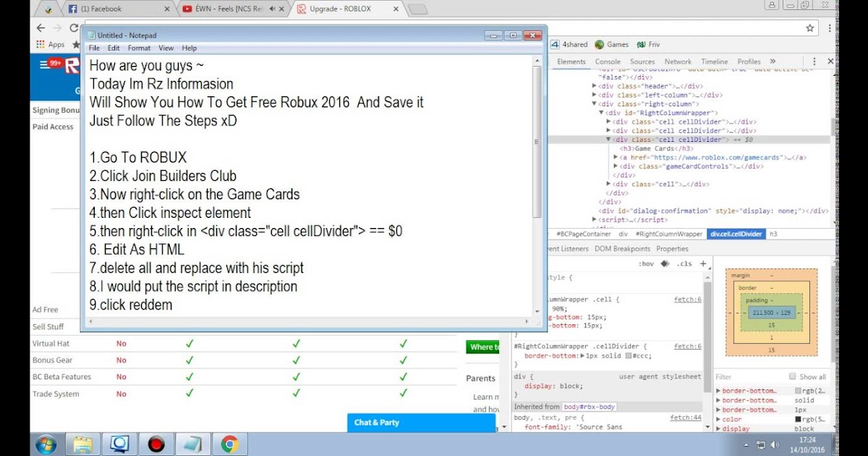Expand the gamecards anchor node
Viewport: 868px width, 456px height.
pyautogui.click(x=616, y=157)
